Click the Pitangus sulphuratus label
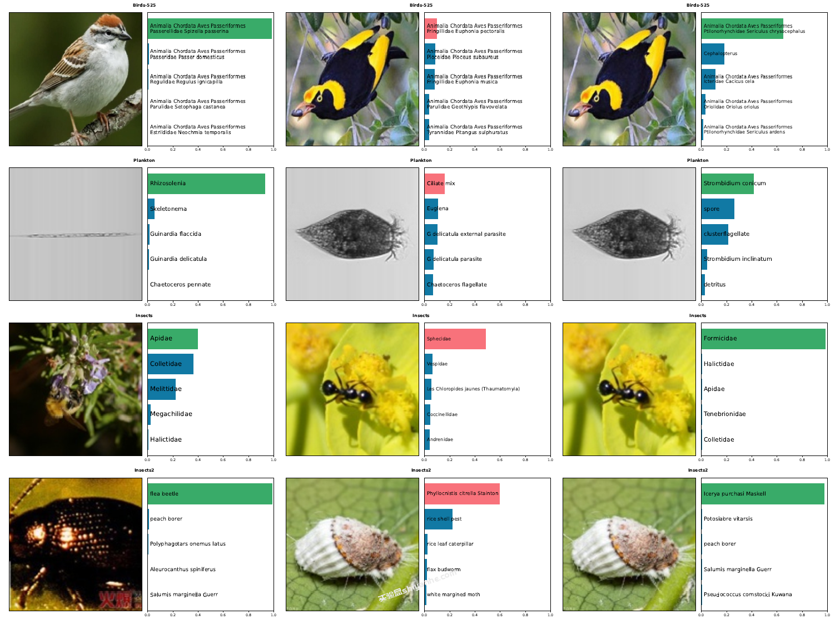Image resolution: width=840 pixels, height=619 pixels. (x=474, y=130)
